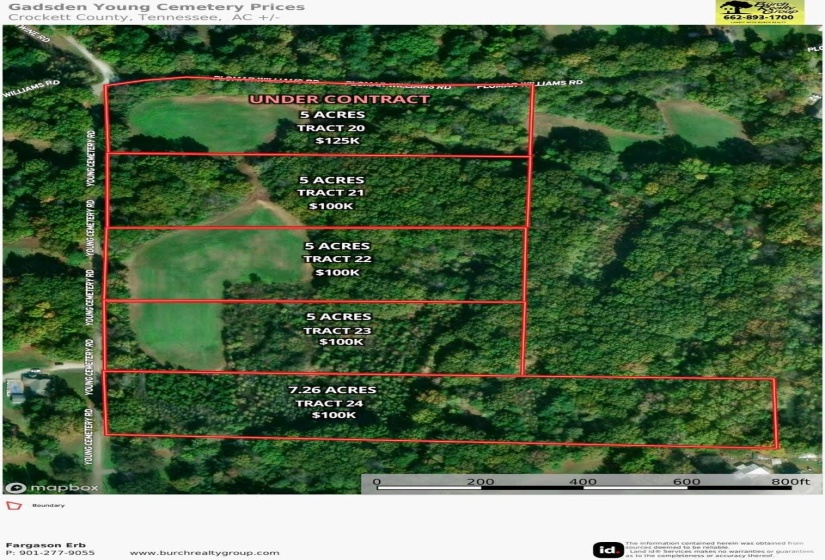Click the TRACT 23 label
Image resolution: width=825 pixels, height=560 pixels.
coord(337,331)
